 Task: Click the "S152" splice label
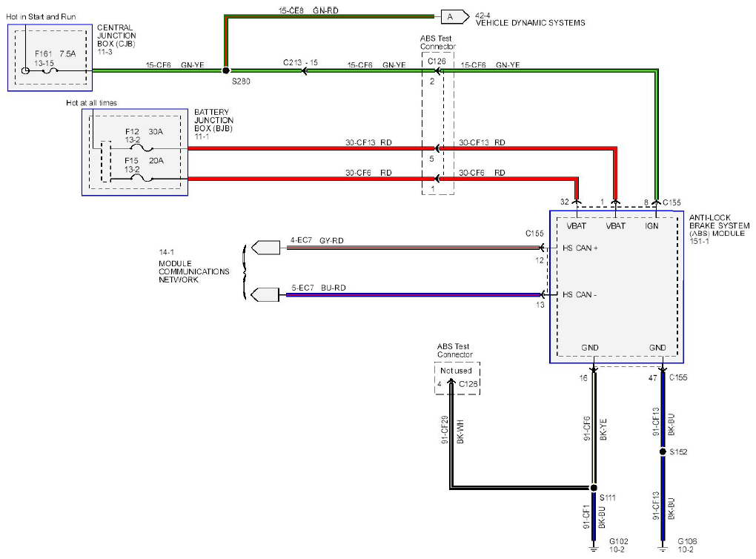678,452
